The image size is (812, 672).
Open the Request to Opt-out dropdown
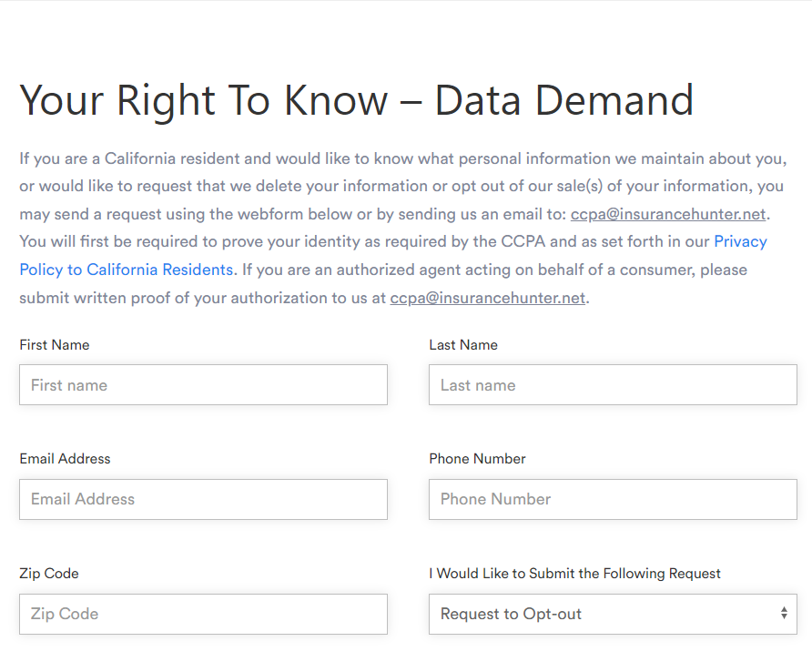[601, 614]
